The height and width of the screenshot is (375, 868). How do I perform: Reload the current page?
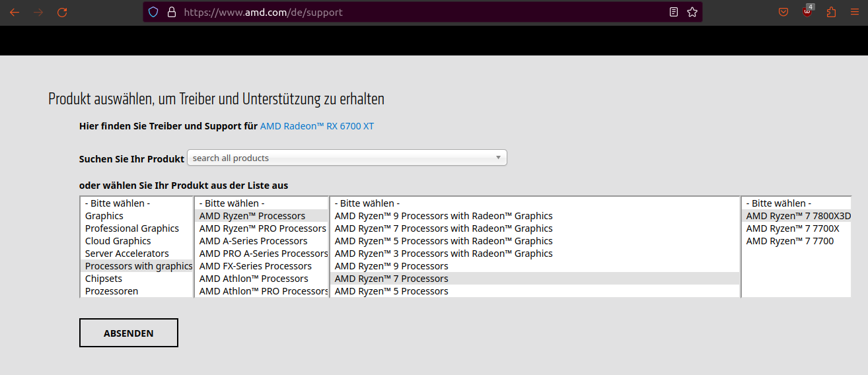click(x=62, y=12)
